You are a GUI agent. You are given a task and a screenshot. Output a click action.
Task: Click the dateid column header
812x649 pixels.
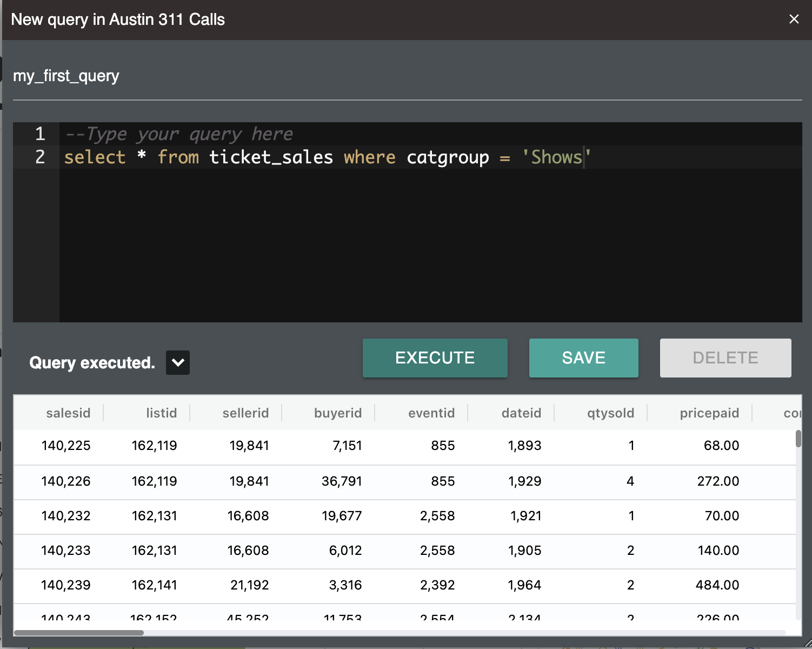click(521, 413)
